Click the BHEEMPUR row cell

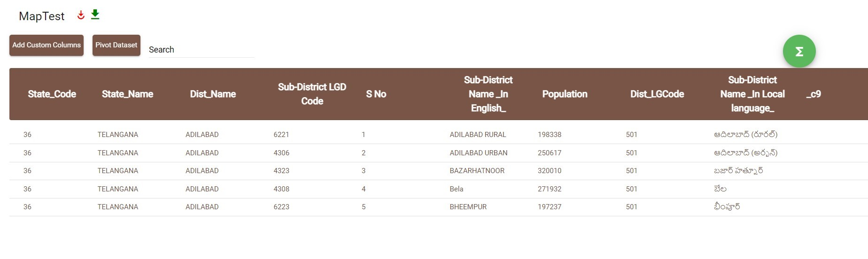(468, 207)
